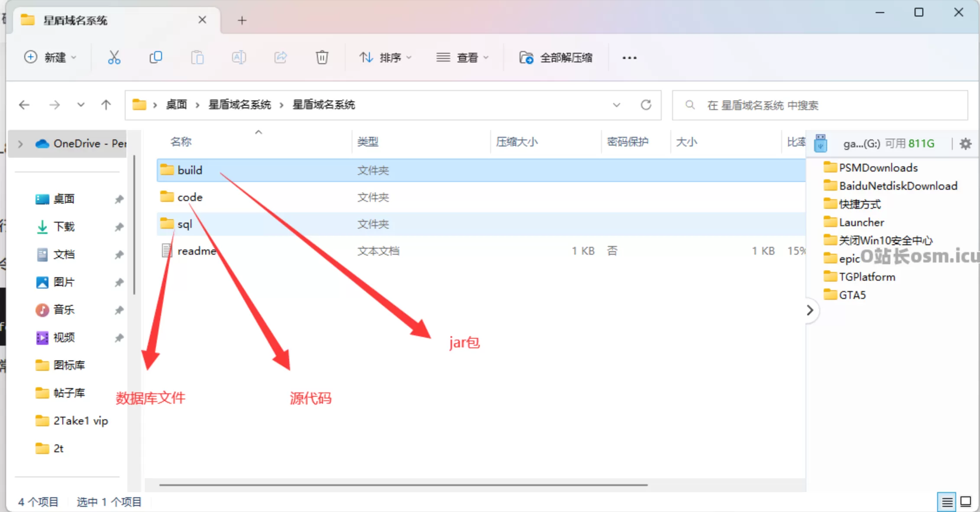The image size is (980, 512).
Task: Click the Copy icon in toolbar
Action: tap(155, 57)
